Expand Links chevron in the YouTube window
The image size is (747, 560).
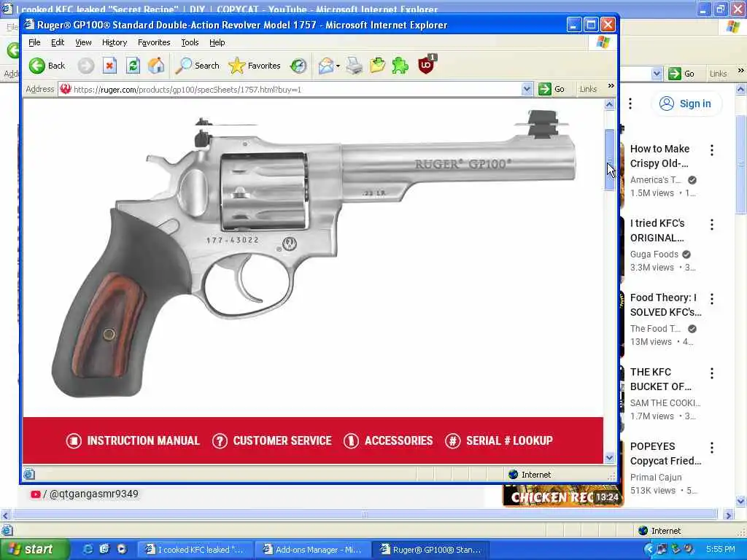tap(741, 71)
